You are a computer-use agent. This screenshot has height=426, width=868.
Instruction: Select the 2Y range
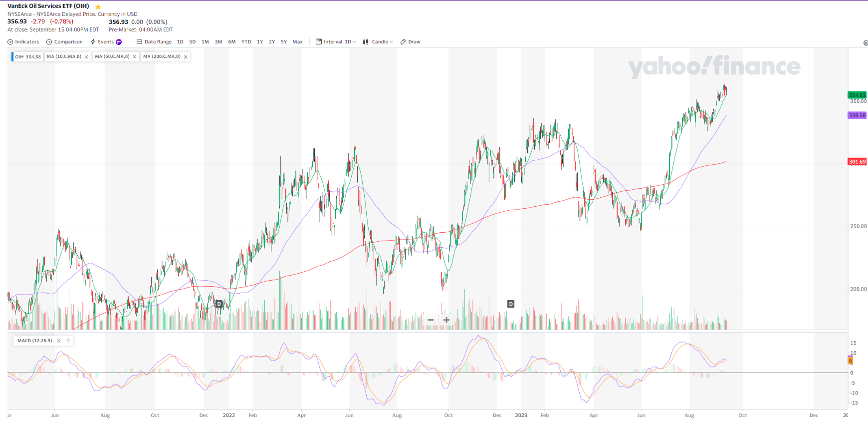[272, 42]
